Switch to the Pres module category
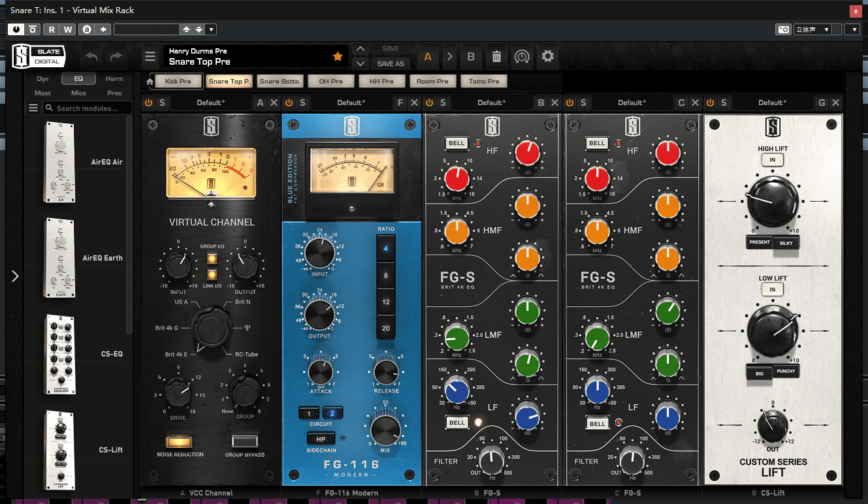This screenshot has width=868, height=504. 114,93
